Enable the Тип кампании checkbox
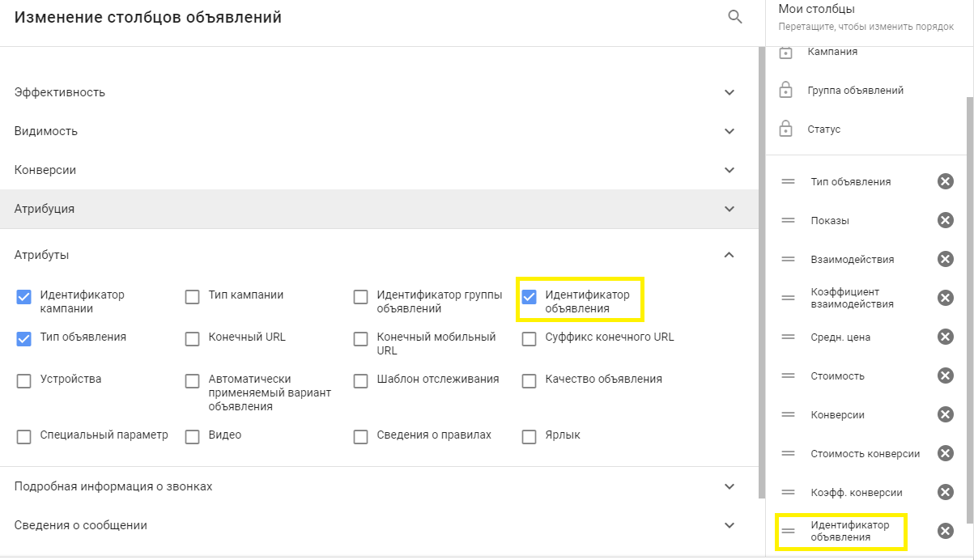The image size is (974, 560). click(x=192, y=297)
